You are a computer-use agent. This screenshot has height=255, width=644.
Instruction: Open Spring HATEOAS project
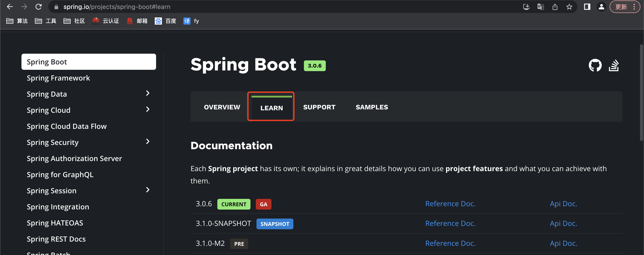[55, 223]
